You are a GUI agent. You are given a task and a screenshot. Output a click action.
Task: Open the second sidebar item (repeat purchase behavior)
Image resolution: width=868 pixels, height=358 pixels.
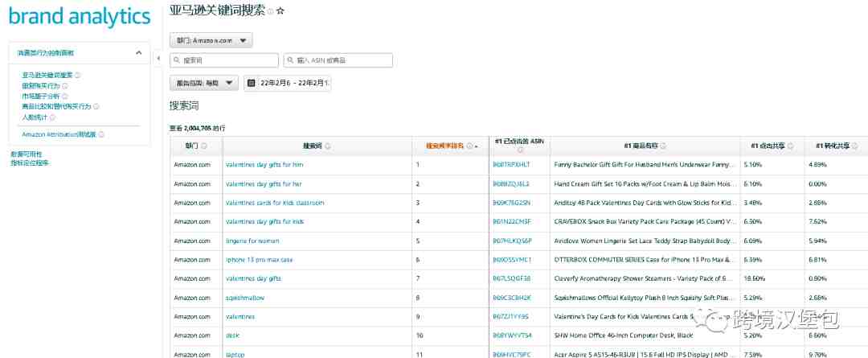click(x=41, y=86)
